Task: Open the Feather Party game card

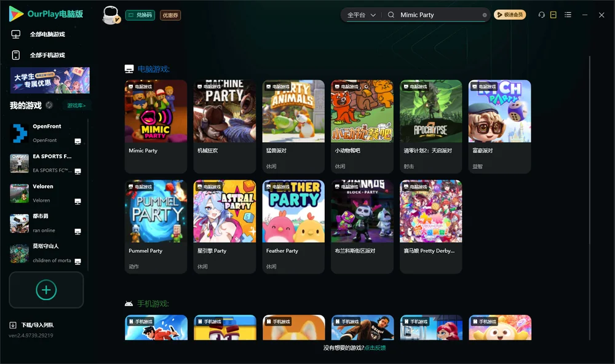Action: [293, 227]
